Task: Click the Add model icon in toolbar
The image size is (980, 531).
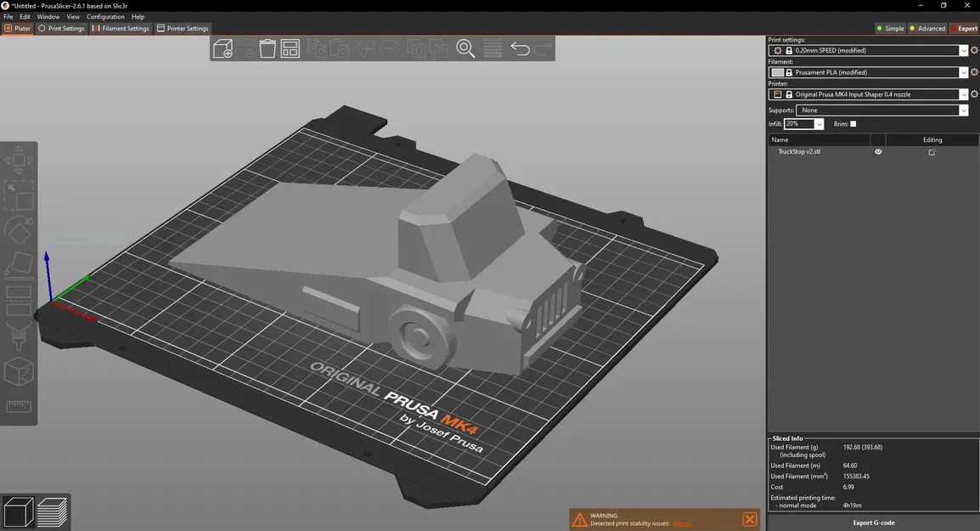Action: pos(222,48)
